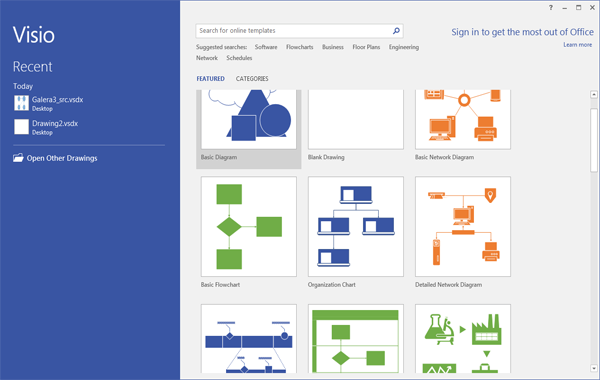Image resolution: width=600 pixels, height=380 pixels.
Task: Click the search magnifier icon
Action: click(396, 31)
